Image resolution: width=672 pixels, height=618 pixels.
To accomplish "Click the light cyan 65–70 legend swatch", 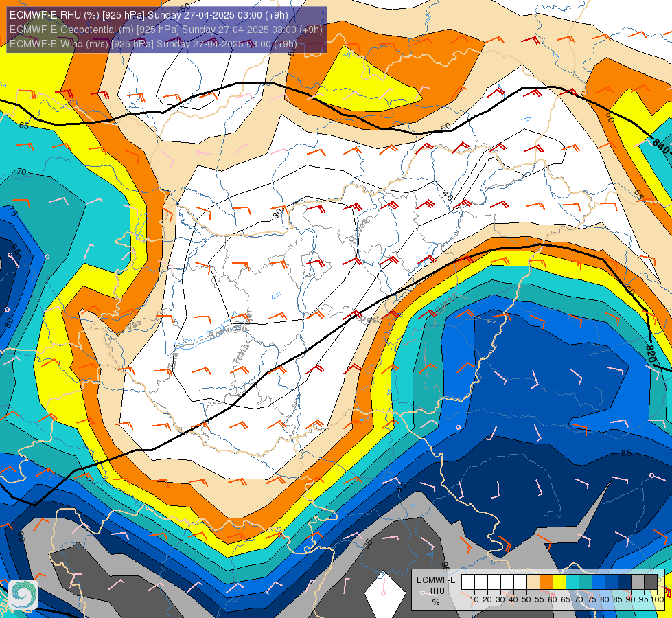I will click(x=572, y=582).
